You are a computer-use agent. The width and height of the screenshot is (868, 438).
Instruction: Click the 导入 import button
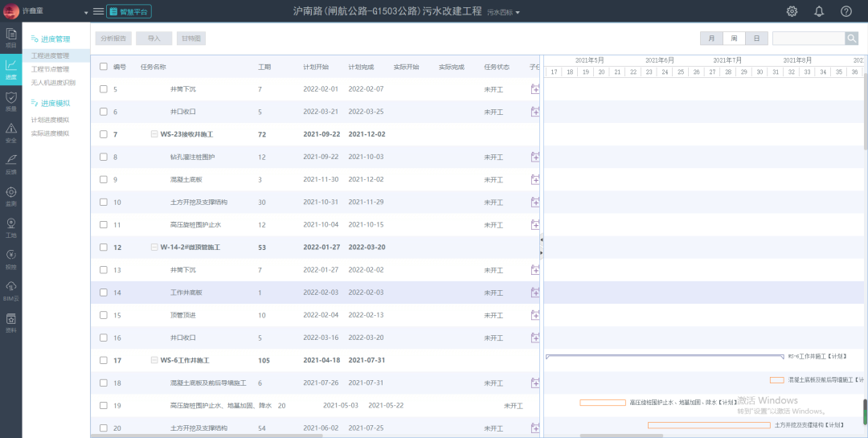[x=154, y=39]
